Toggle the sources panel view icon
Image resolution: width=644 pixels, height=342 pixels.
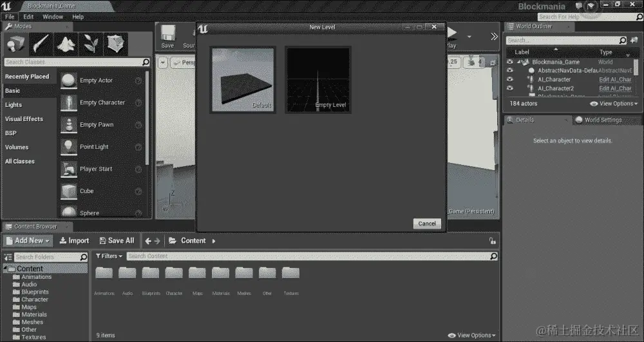tap(8, 257)
